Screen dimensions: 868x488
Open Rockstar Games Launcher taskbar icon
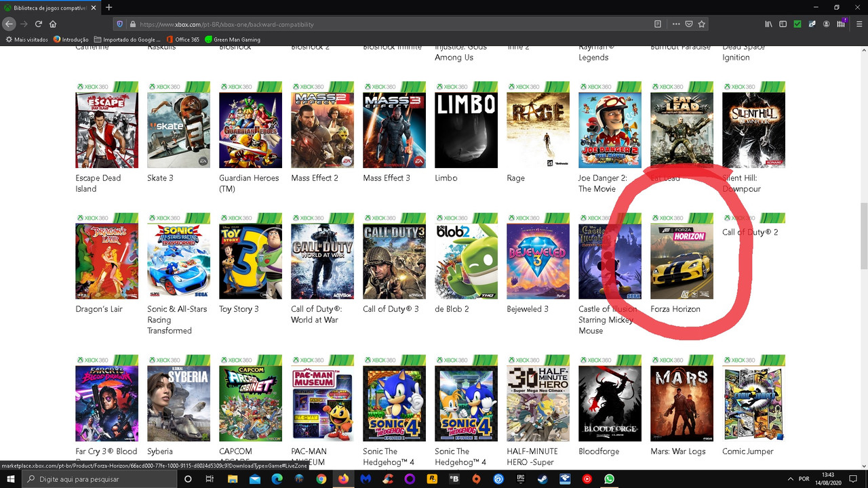click(432, 479)
